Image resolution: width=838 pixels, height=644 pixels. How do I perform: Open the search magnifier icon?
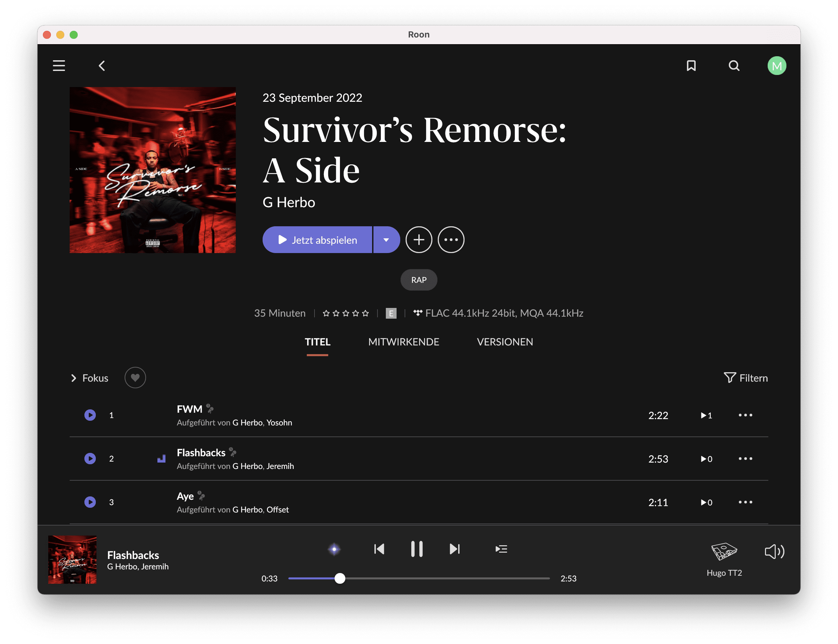click(x=734, y=66)
